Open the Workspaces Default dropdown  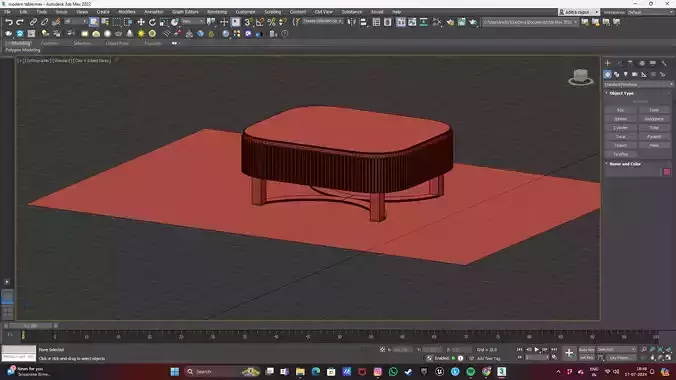[650, 12]
